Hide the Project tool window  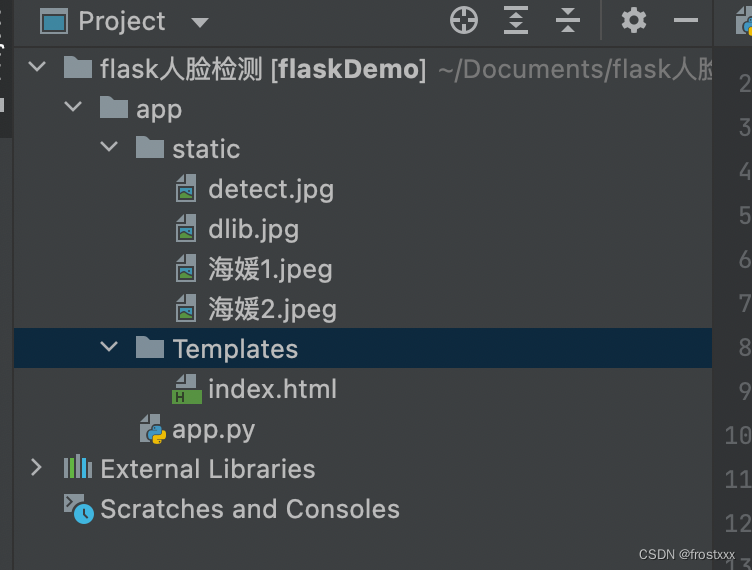pos(686,21)
